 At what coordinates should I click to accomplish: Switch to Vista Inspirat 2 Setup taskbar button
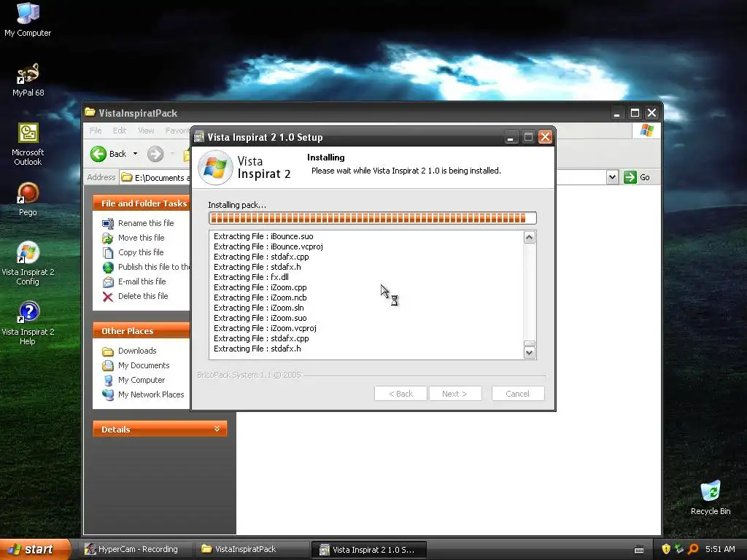coord(368,550)
